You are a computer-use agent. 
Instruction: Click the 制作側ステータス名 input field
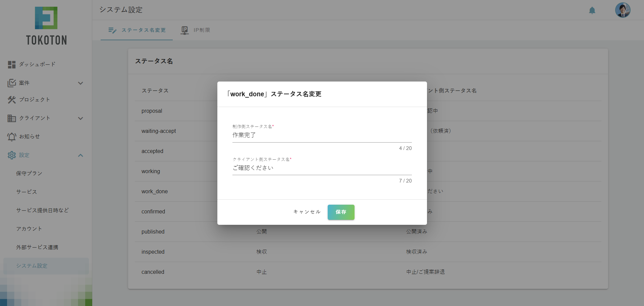point(322,135)
